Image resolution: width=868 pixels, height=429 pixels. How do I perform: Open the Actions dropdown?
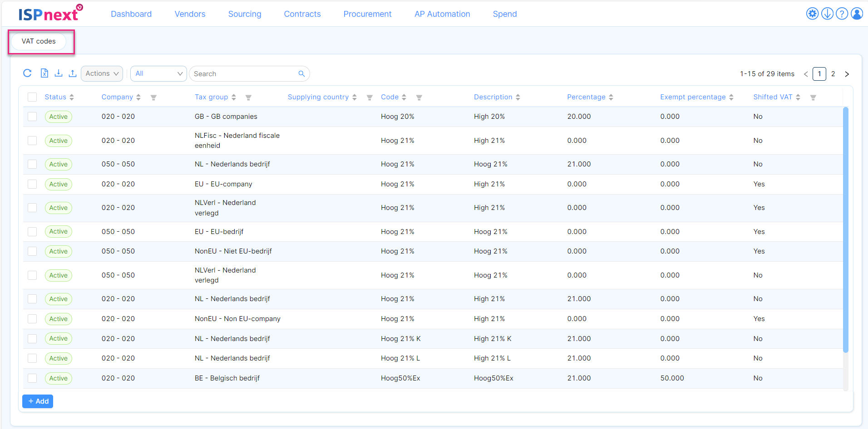tap(102, 73)
